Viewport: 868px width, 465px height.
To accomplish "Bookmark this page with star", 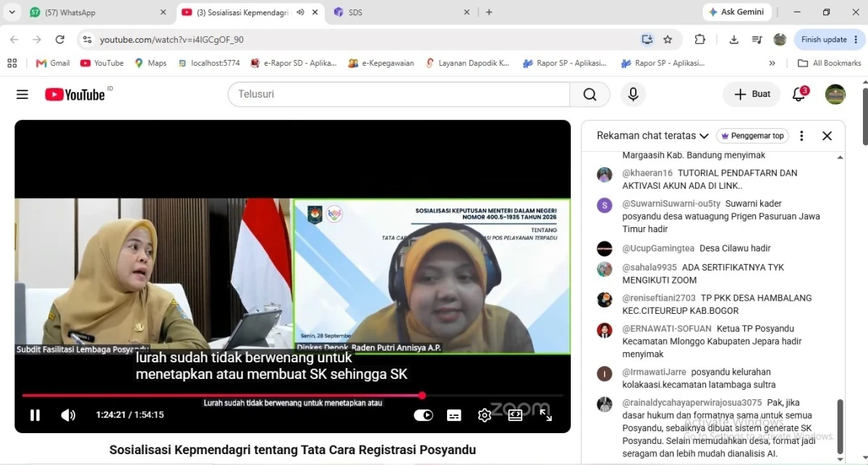I will [668, 40].
